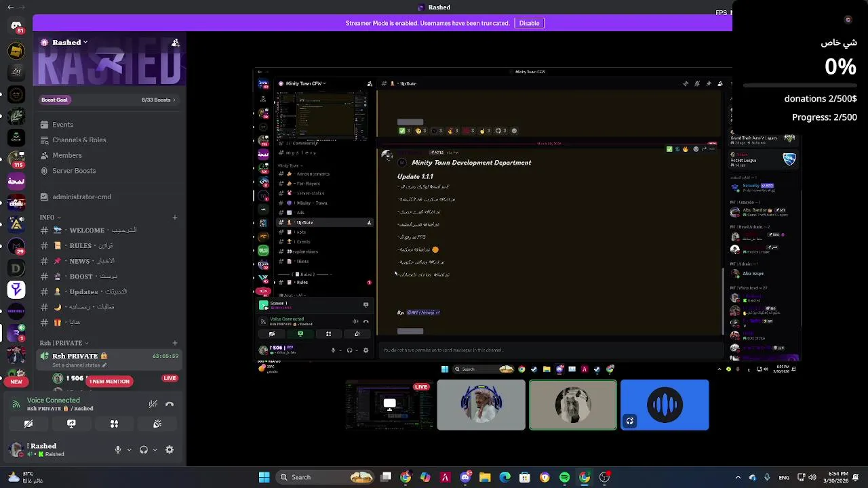Disconnect from voice with the hang-up icon
Viewport: 868px width, 488px height.
(170, 404)
